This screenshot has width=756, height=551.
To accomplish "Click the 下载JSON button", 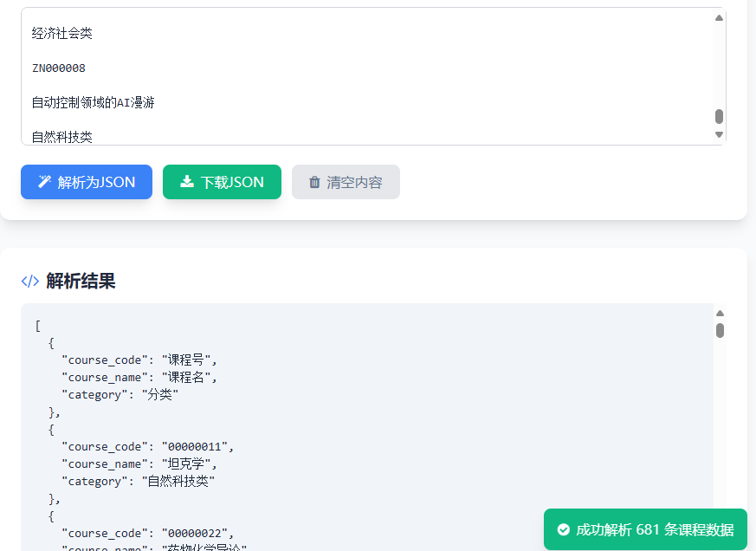I will click(222, 182).
